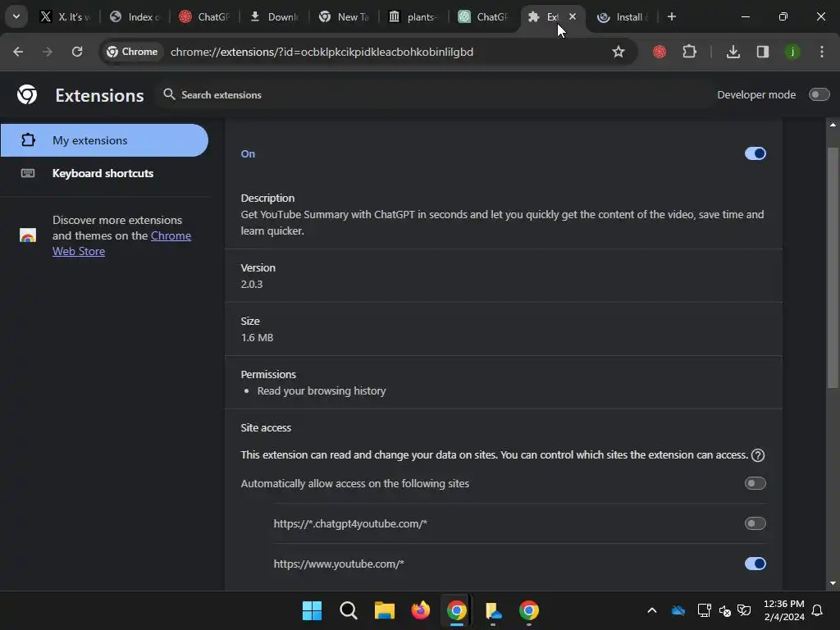Click the Chrome logo beside Extensions title
Image resolution: width=840 pixels, height=630 pixels.
tap(27, 95)
